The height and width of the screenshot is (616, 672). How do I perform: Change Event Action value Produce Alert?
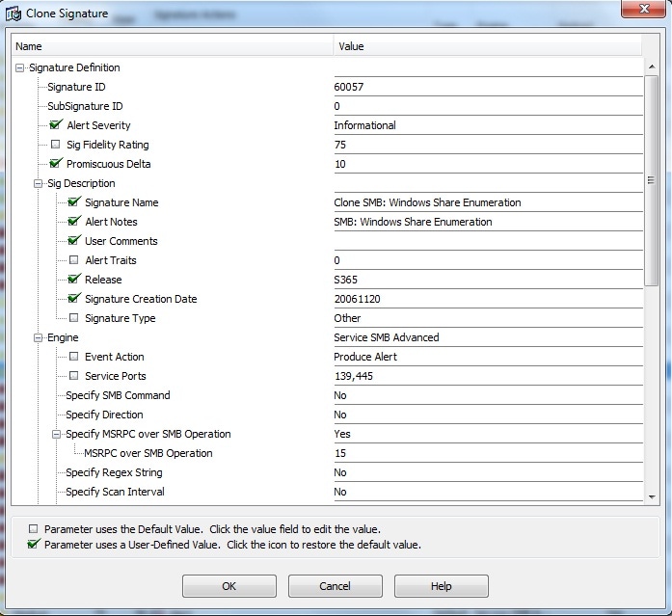(x=488, y=357)
